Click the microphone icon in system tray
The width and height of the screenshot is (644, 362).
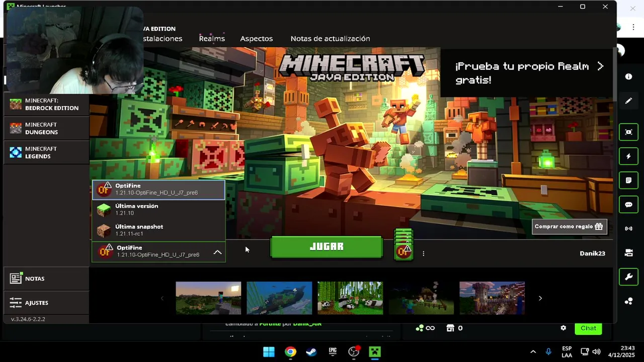[548, 352]
